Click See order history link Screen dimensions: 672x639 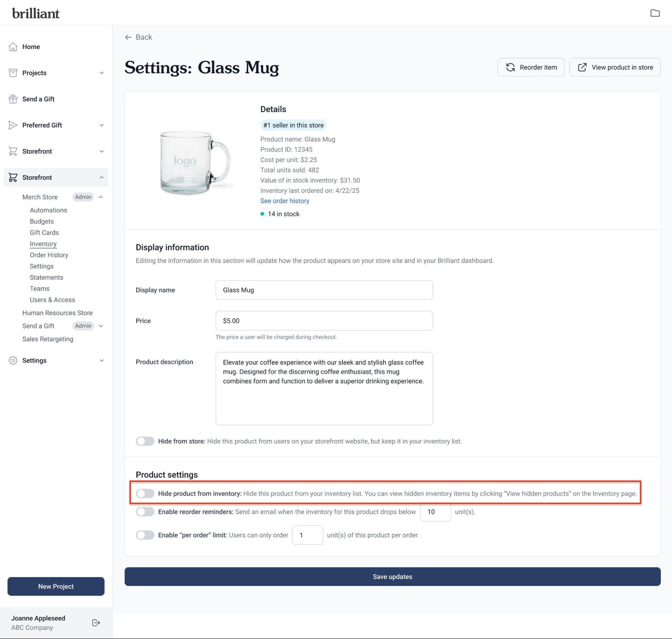pyautogui.click(x=285, y=201)
